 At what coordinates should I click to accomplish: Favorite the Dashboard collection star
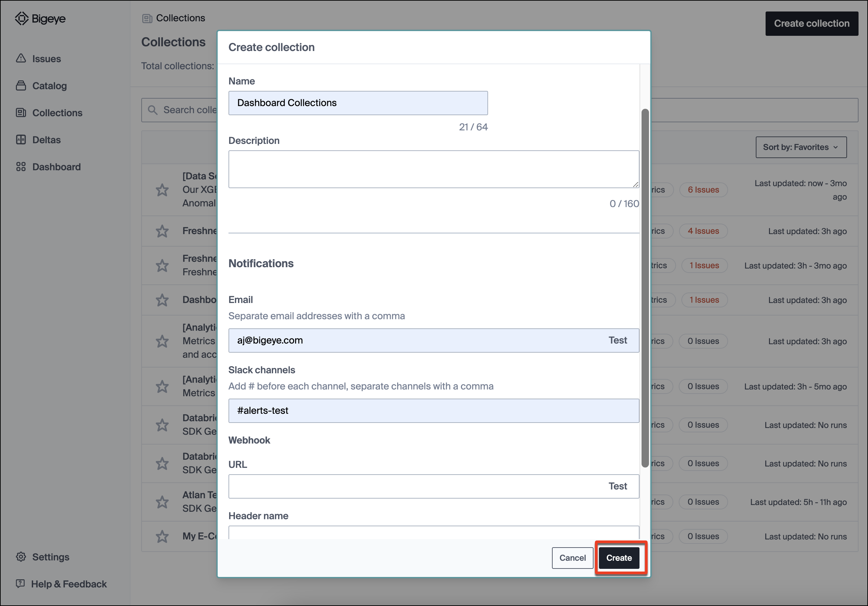tap(162, 300)
